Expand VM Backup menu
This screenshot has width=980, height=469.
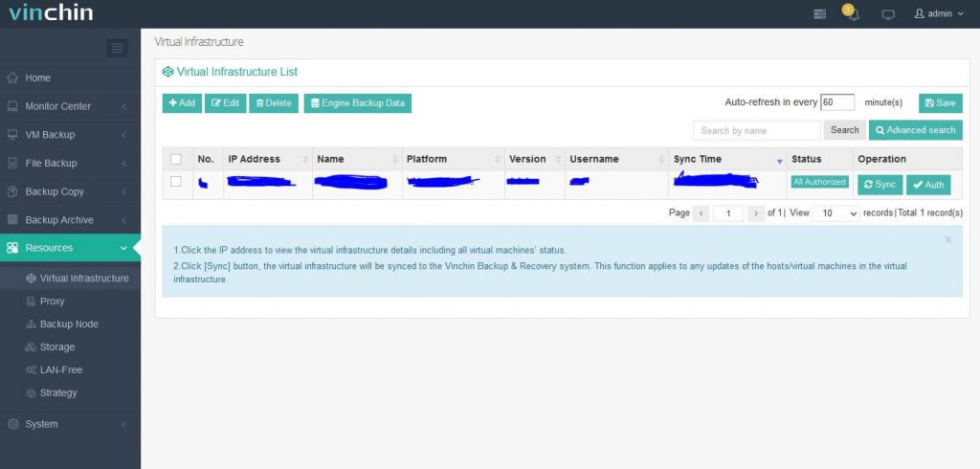click(70, 134)
